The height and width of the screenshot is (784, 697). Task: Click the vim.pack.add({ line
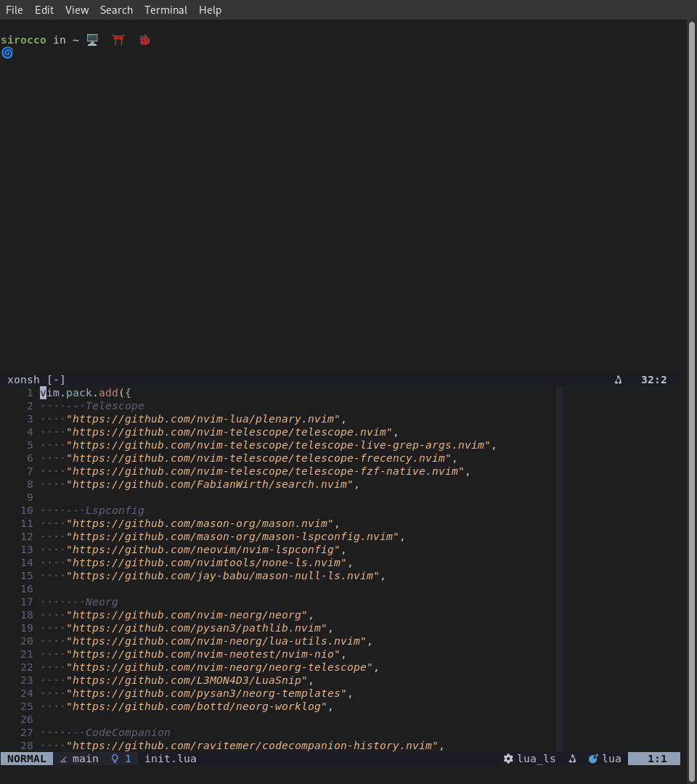(86, 393)
